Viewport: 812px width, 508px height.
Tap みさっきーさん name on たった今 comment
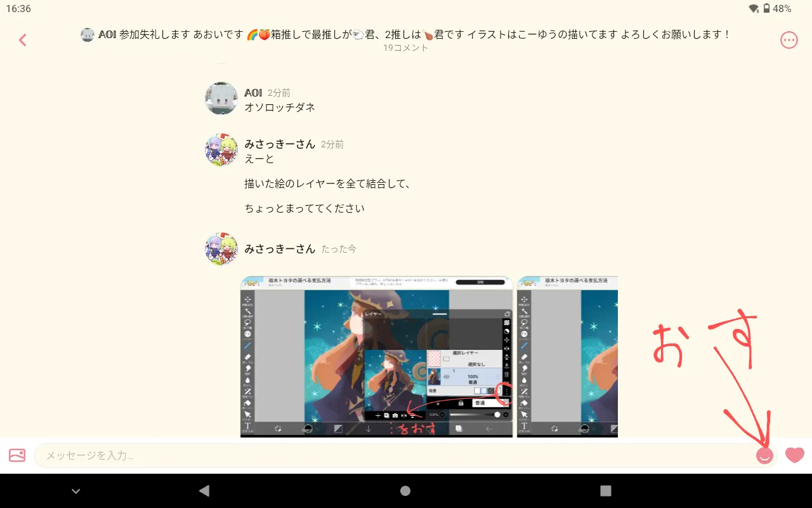coord(280,249)
